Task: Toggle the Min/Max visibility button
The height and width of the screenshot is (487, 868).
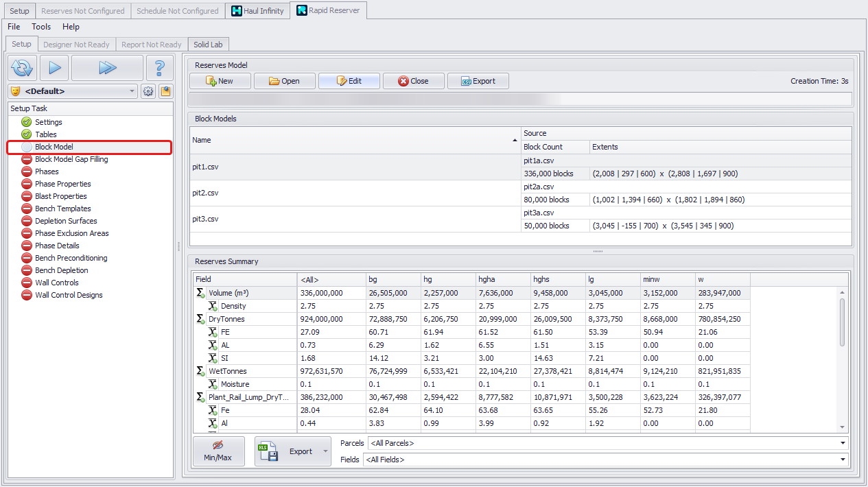Action: point(218,451)
